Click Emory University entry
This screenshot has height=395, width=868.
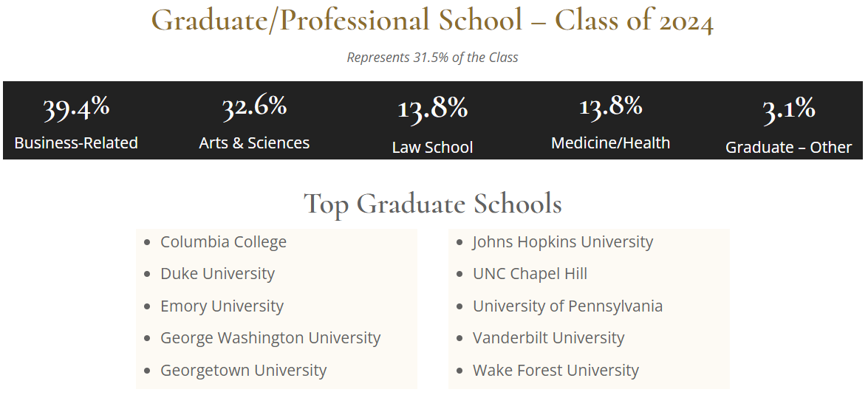click(222, 306)
